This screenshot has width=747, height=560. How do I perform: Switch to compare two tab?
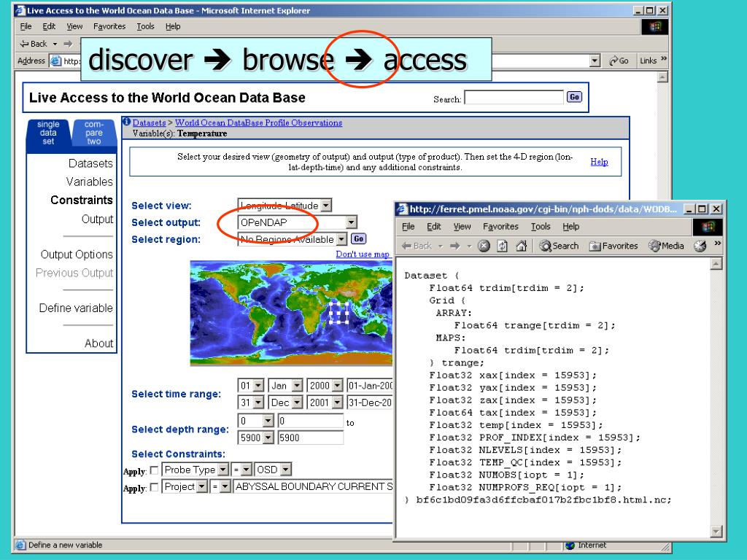click(94, 133)
